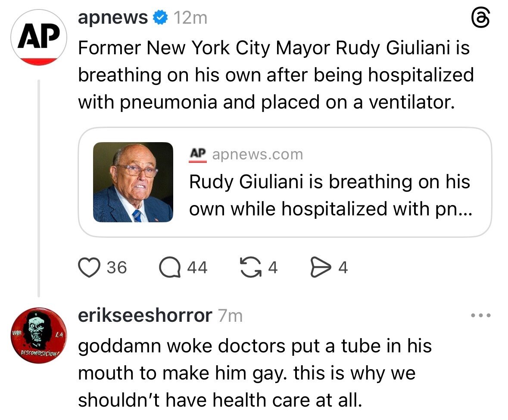
Task: Repost the apnews thread using repost icon
Action: (x=250, y=268)
